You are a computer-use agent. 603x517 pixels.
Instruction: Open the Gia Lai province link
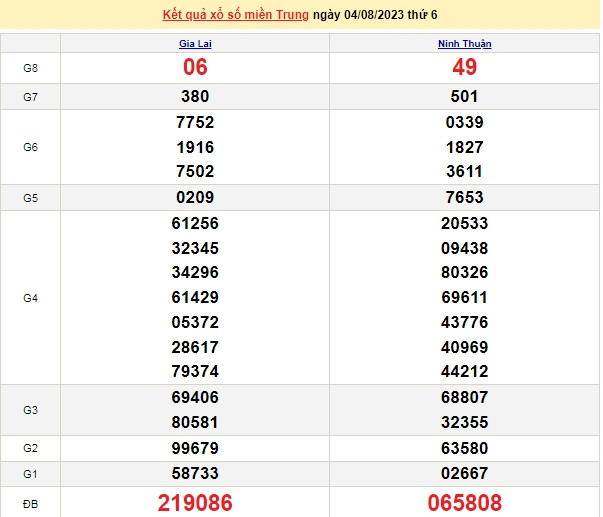pos(195,44)
